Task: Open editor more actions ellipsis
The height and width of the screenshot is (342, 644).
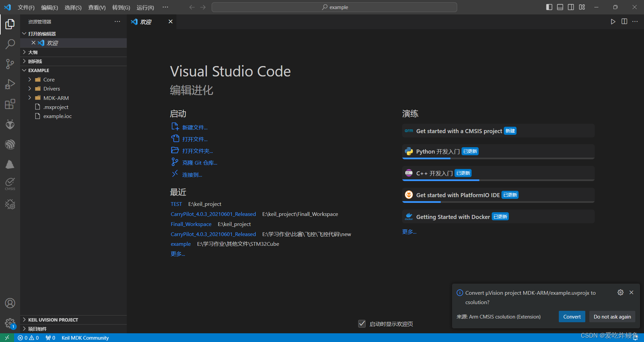Action: tap(635, 21)
